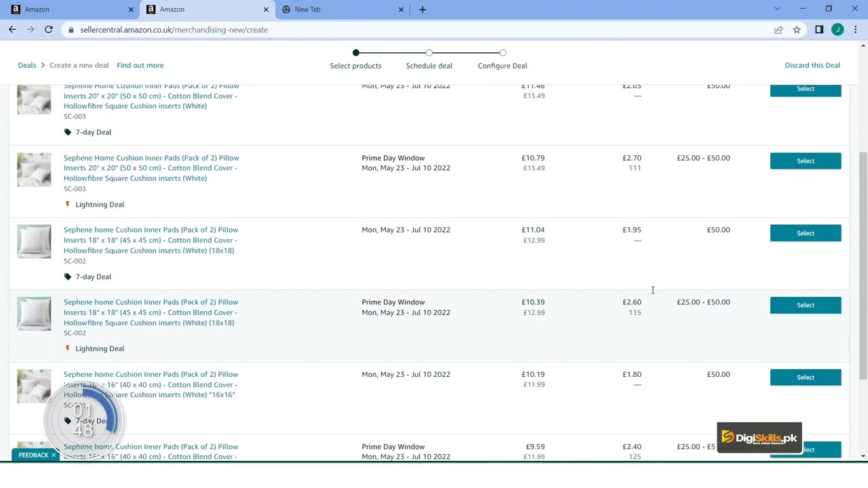
Task: Open the Find out more link
Action: click(140, 65)
